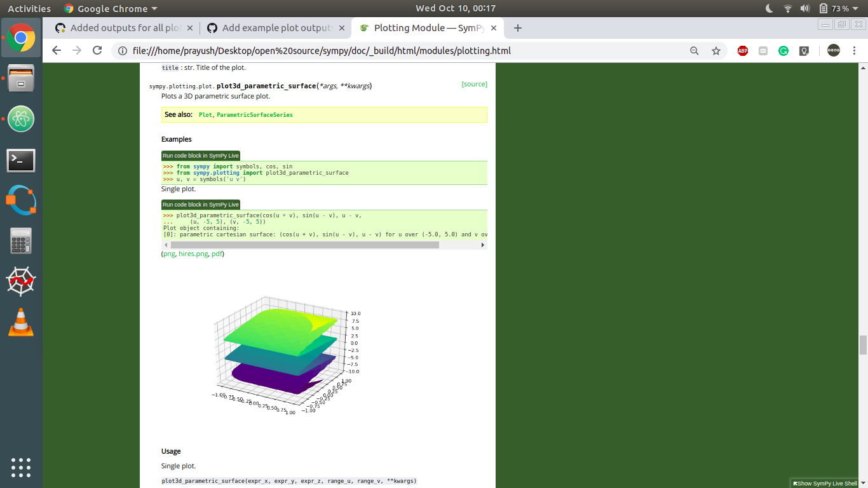Open the Chrome profile avatar icon
This screenshot has height=488, width=868.
[832, 51]
